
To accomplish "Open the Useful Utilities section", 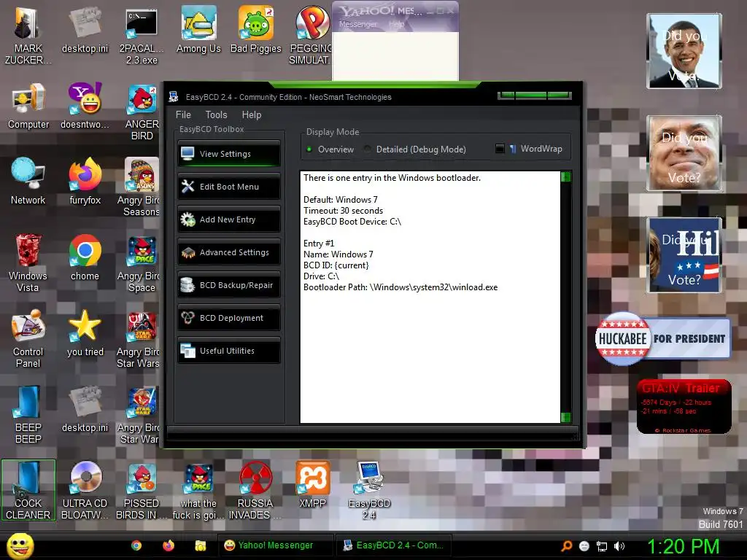I will [228, 351].
